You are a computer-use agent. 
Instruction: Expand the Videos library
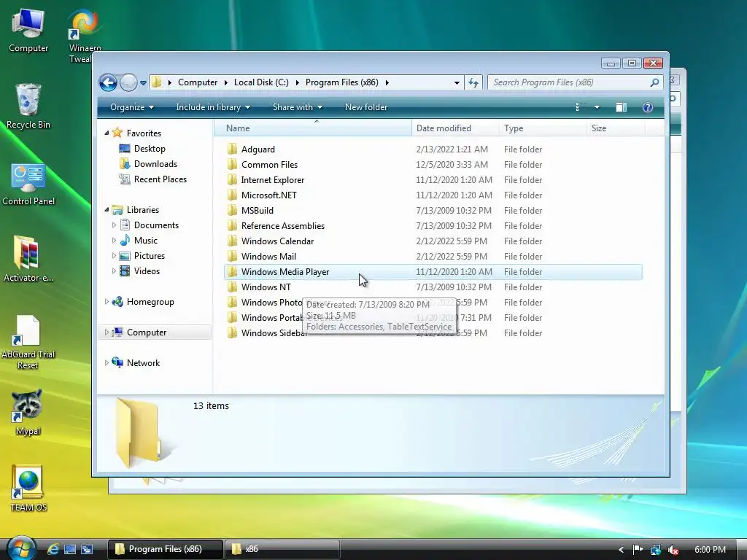click(114, 271)
